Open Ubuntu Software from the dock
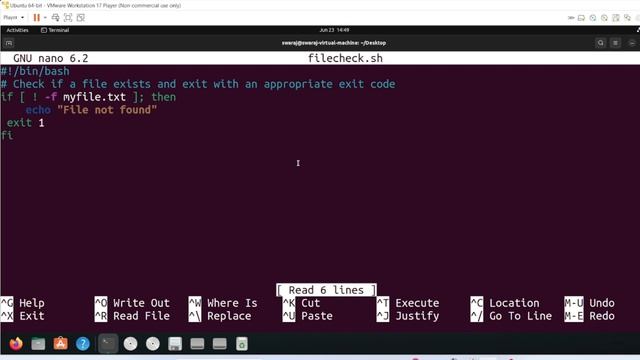This screenshot has height=360, width=640. (x=60, y=344)
